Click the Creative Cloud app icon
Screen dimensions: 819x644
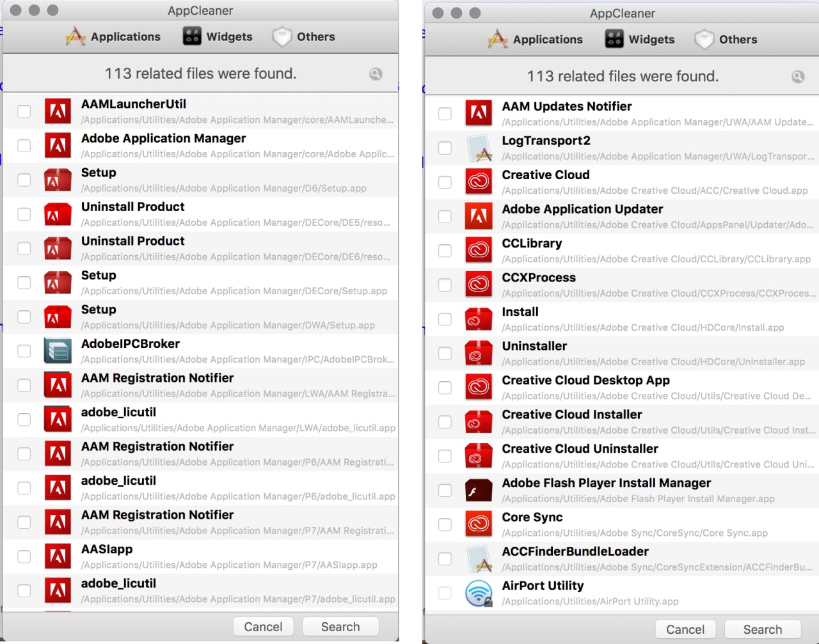(x=479, y=182)
